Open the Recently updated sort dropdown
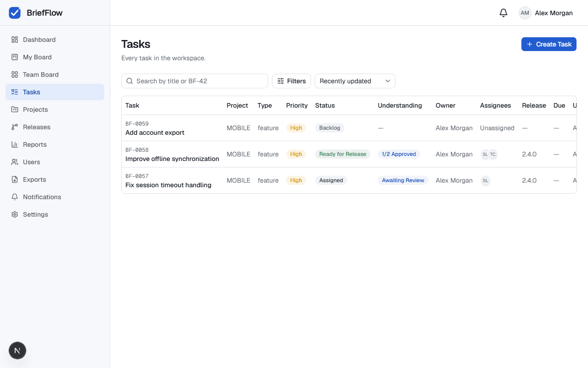This screenshot has width=588, height=368. (355, 81)
